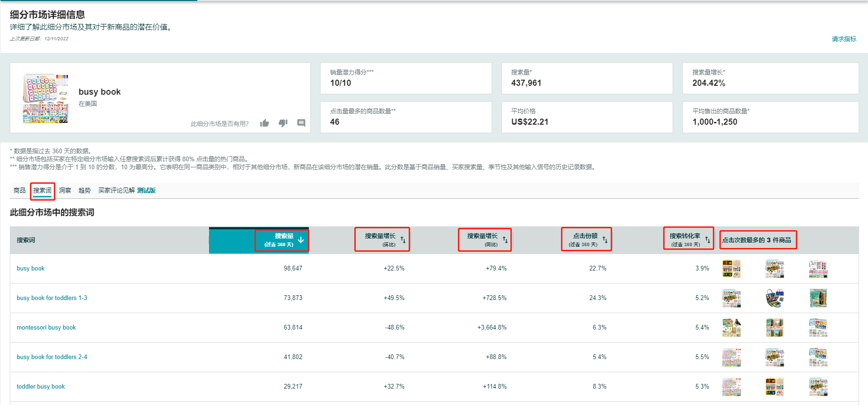Sort by 搜索量 descending arrow
Viewport: 868px width, 405px height.
coord(301,240)
